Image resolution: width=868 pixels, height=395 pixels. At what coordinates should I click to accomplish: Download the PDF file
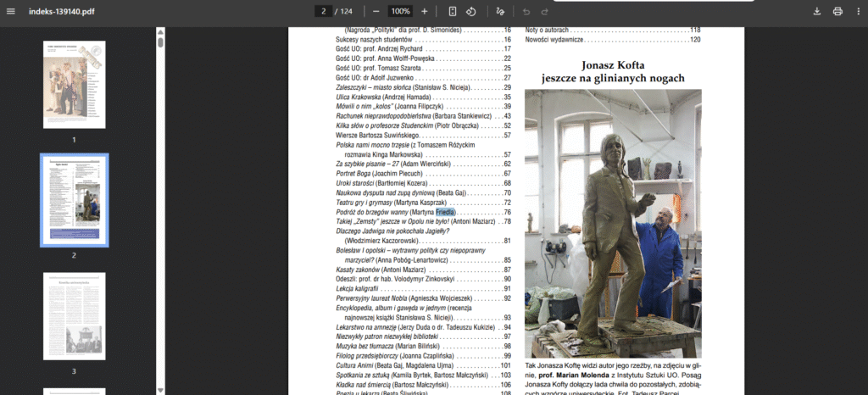click(x=817, y=11)
